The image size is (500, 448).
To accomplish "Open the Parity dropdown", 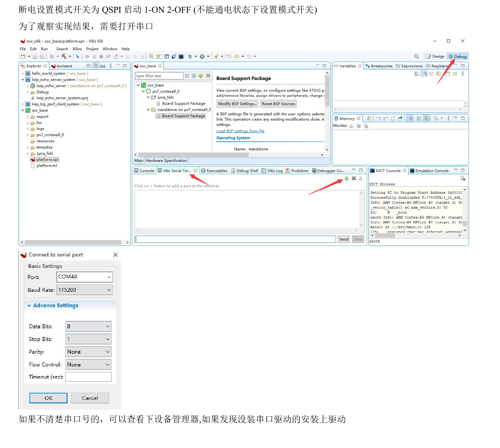I will pyautogui.click(x=88, y=352).
